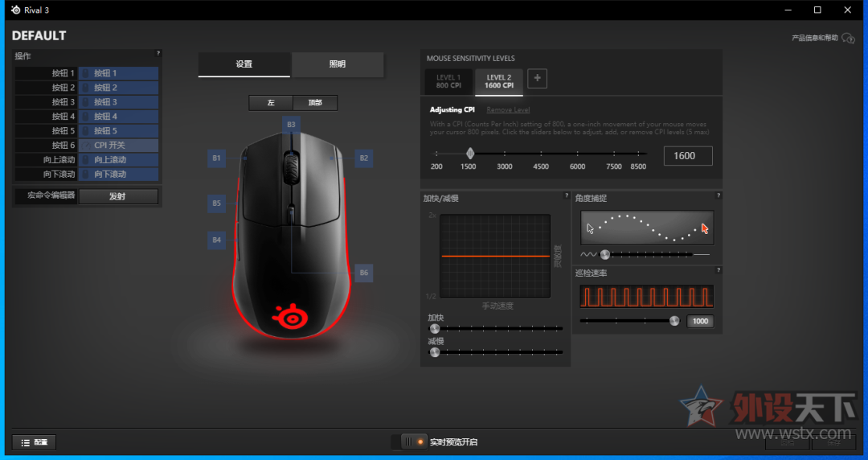The image size is (868, 460).
Task: Click the 8500 mark on CPI slider
Action: coord(638,166)
